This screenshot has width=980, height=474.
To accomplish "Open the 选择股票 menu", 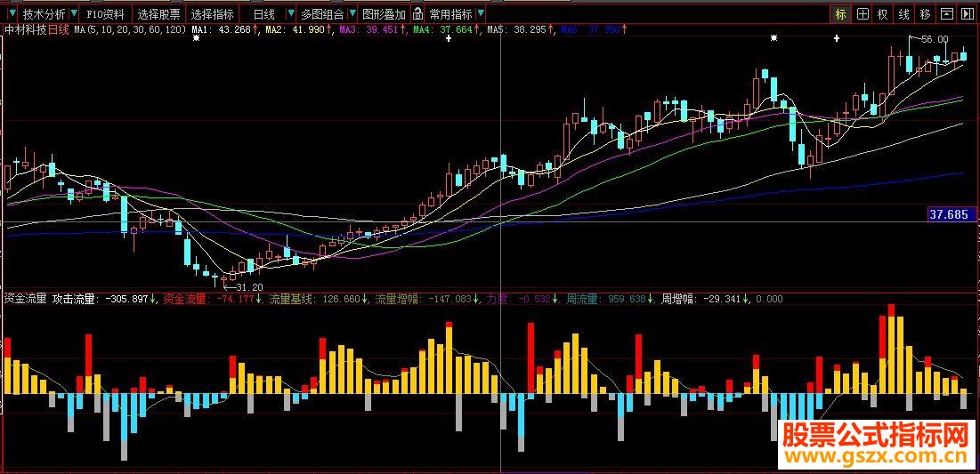I will tap(158, 13).
